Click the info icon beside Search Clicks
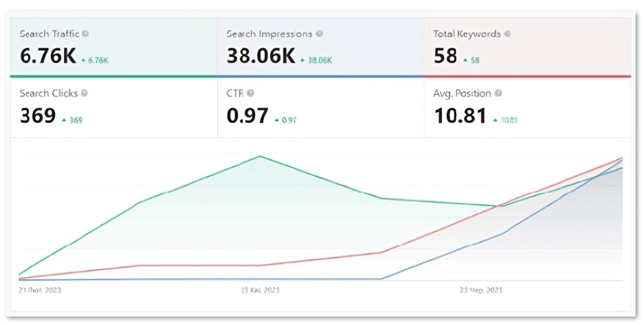 84,93
